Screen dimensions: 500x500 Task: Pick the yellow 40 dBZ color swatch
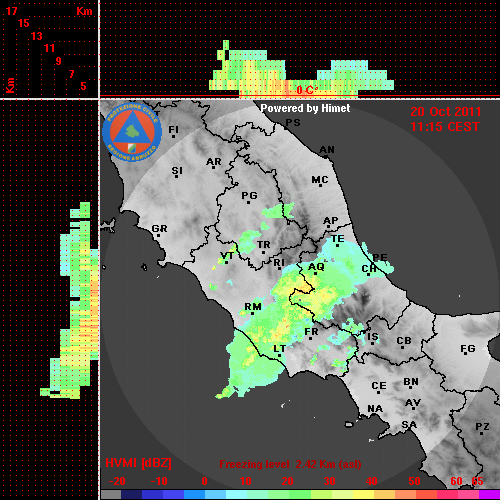[364, 495]
